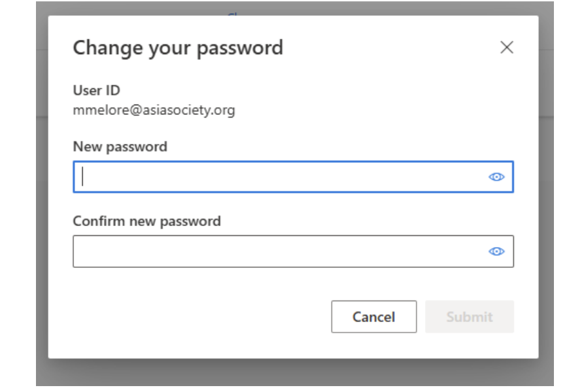
Task: Dismiss dialog with the X icon
Action: click(x=506, y=47)
